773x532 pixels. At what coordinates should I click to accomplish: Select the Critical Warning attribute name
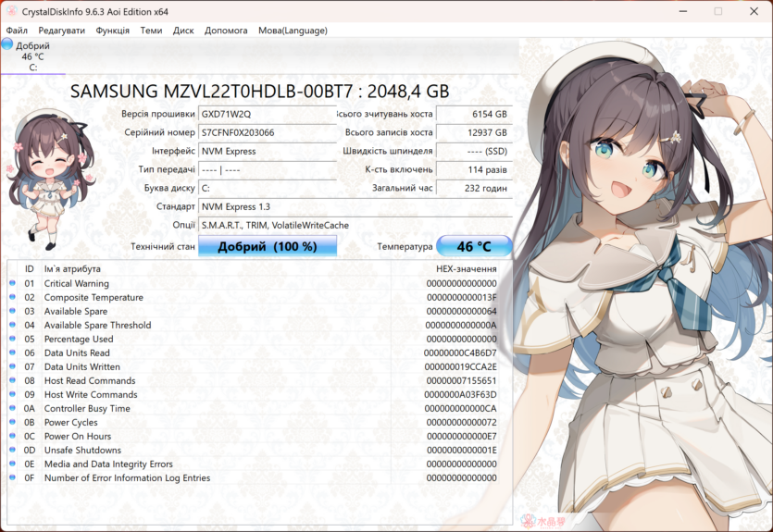click(77, 284)
